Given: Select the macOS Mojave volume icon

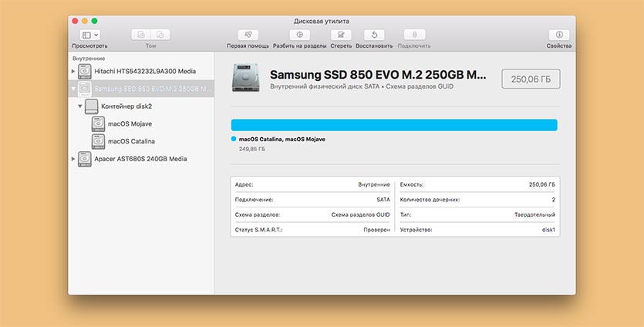Looking at the screenshot, I should coord(98,124).
